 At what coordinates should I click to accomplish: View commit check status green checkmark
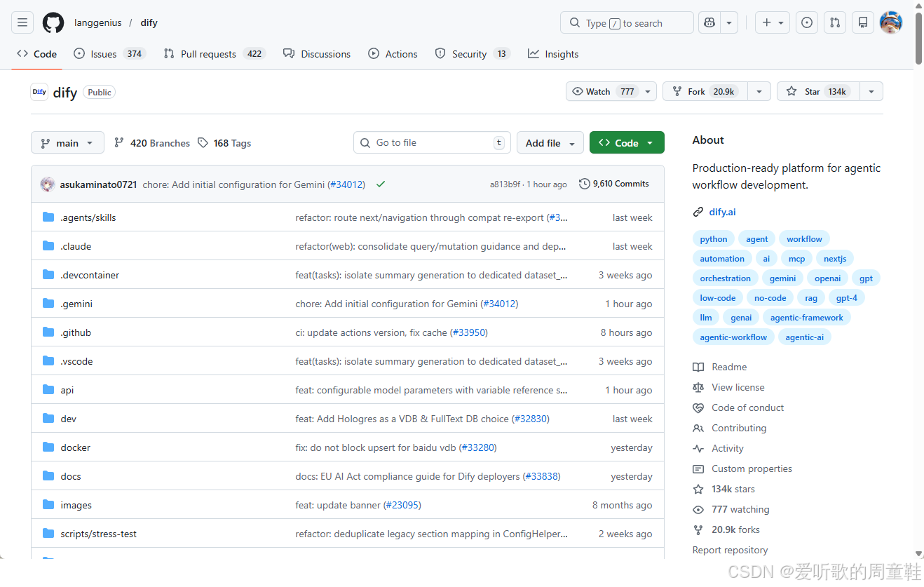click(x=381, y=184)
